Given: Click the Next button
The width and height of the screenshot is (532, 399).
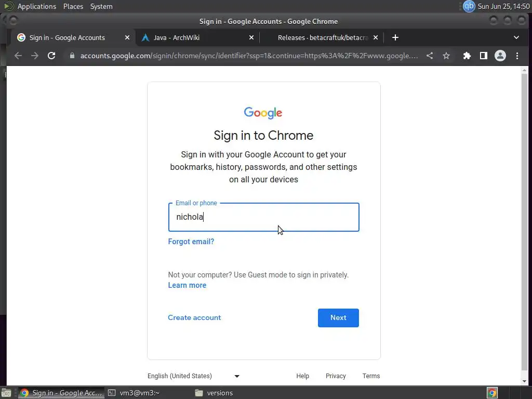Looking at the screenshot, I should (338, 318).
